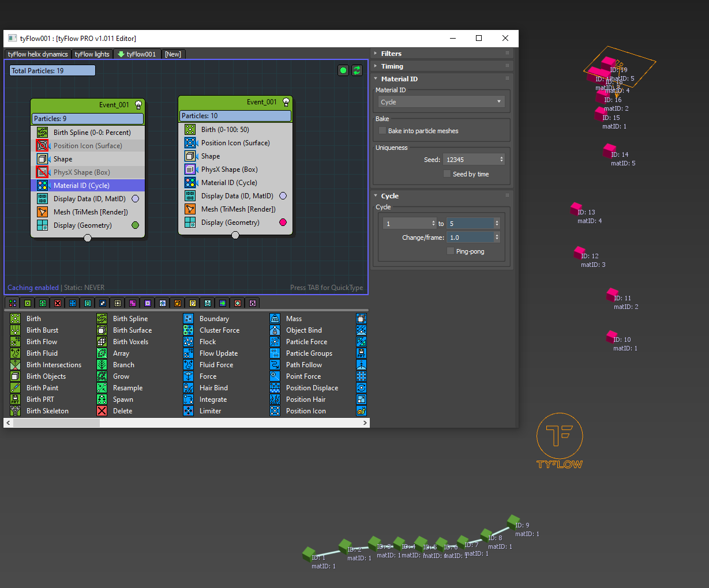This screenshot has width=709, height=588.
Task: Select the Point Force operator icon
Action: click(275, 376)
